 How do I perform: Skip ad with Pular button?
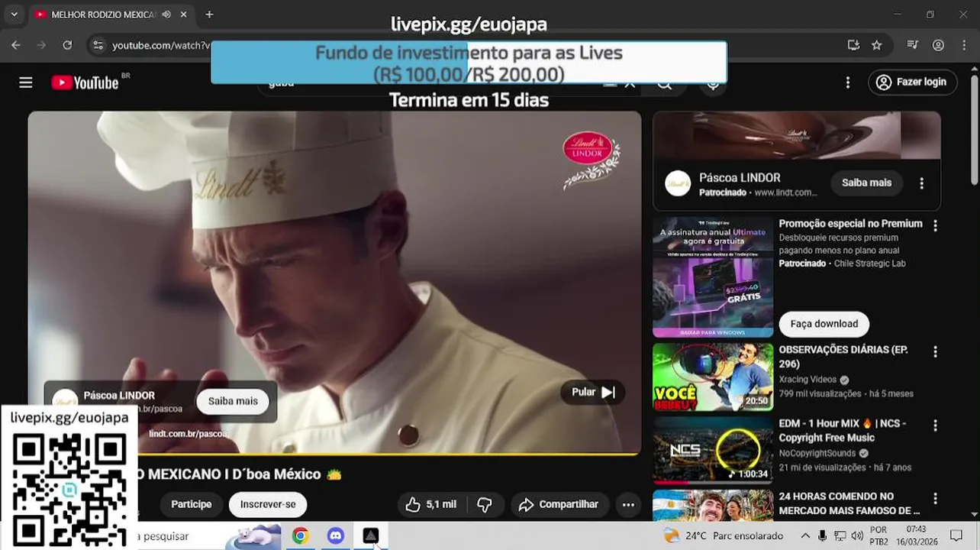click(x=593, y=392)
